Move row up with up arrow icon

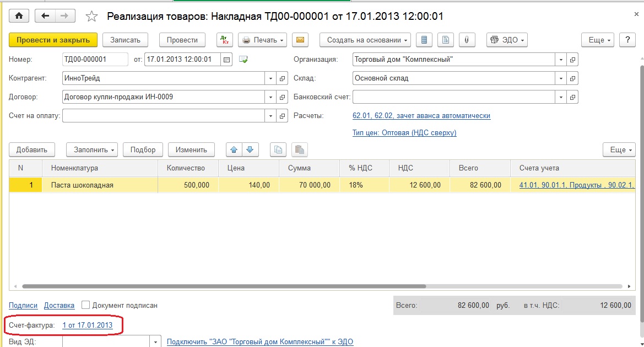coord(234,150)
